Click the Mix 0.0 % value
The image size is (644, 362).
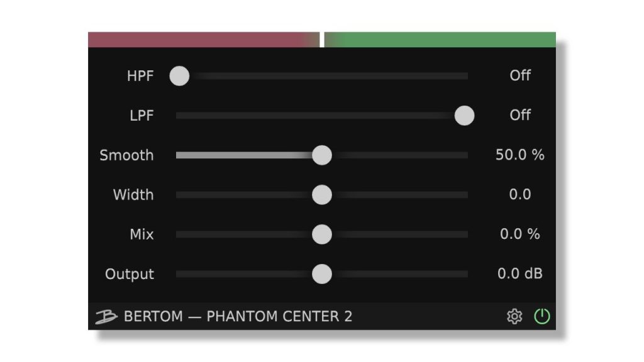point(519,234)
